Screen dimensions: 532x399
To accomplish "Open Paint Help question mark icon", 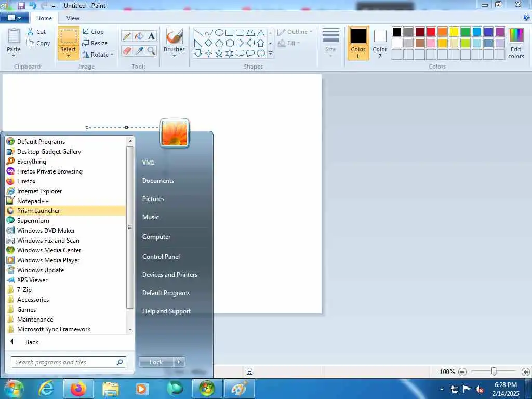I will (x=526, y=17).
